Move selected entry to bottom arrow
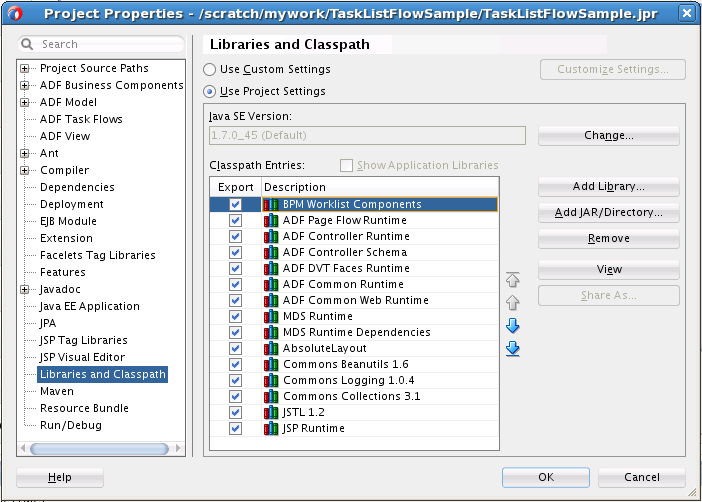The height and width of the screenshot is (502, 702). 513,348
